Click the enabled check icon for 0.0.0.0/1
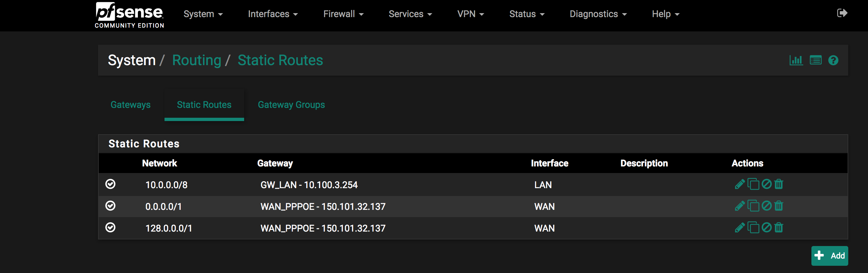The image size is (868, 273). (111, 206)
